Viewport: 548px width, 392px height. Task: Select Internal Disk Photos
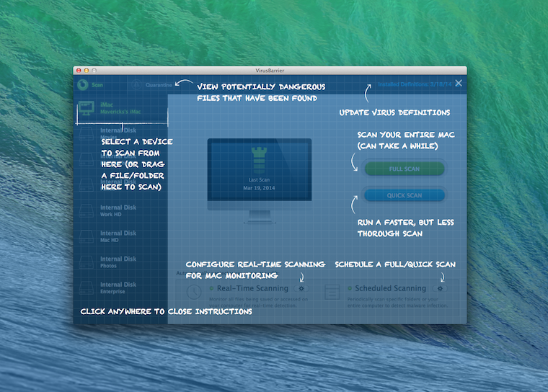coord(118,262)
